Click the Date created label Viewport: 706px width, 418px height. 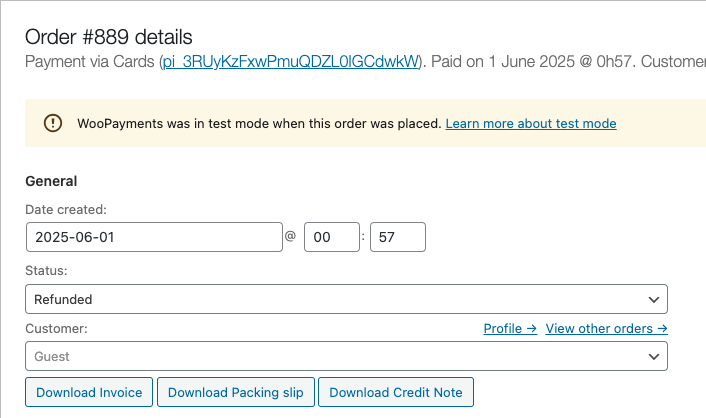(x=66, y=209)
